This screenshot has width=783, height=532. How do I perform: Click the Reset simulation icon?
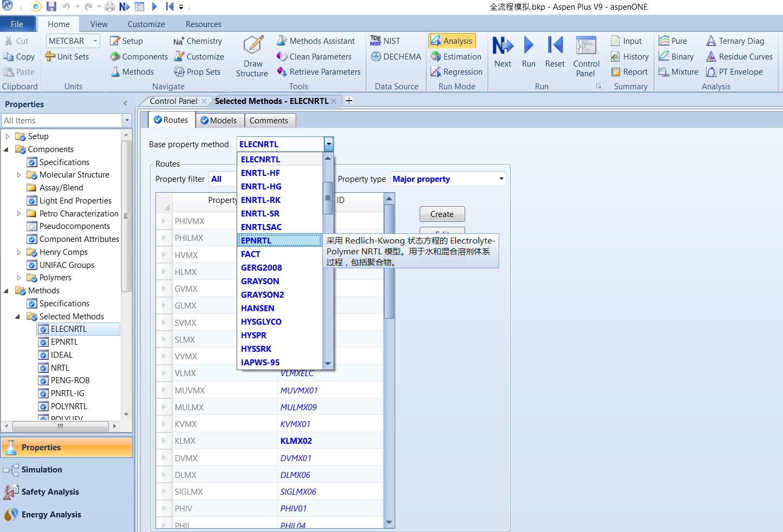pos(555,45)
